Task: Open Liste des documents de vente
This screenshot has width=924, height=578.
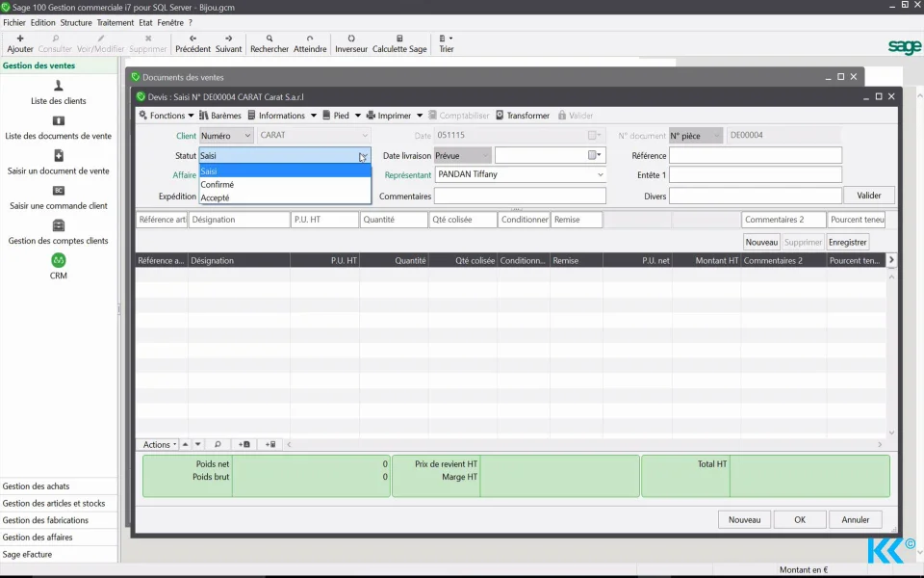Action: tap(59, 128)
